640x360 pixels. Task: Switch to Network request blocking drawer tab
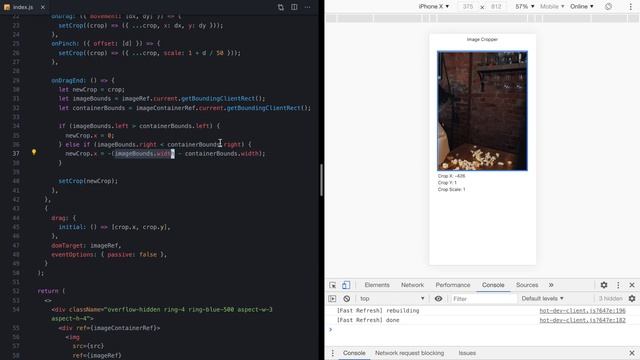click(x=409, y=353)
